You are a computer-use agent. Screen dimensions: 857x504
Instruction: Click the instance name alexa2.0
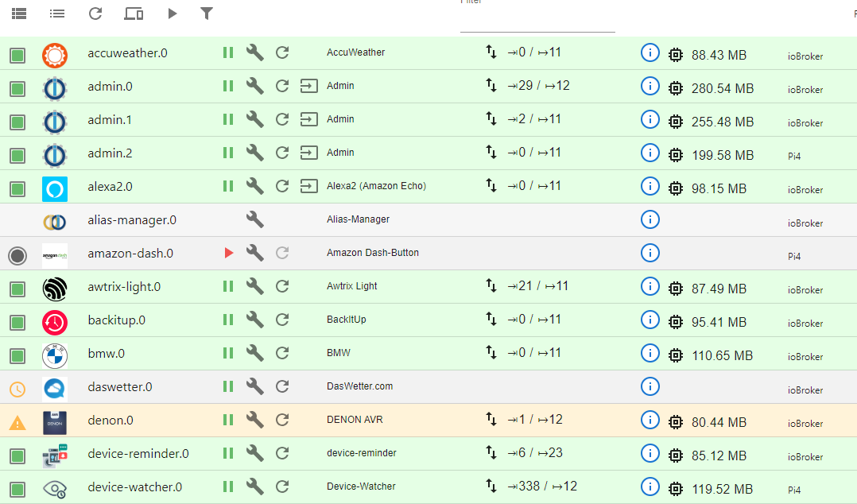[110, 186]
